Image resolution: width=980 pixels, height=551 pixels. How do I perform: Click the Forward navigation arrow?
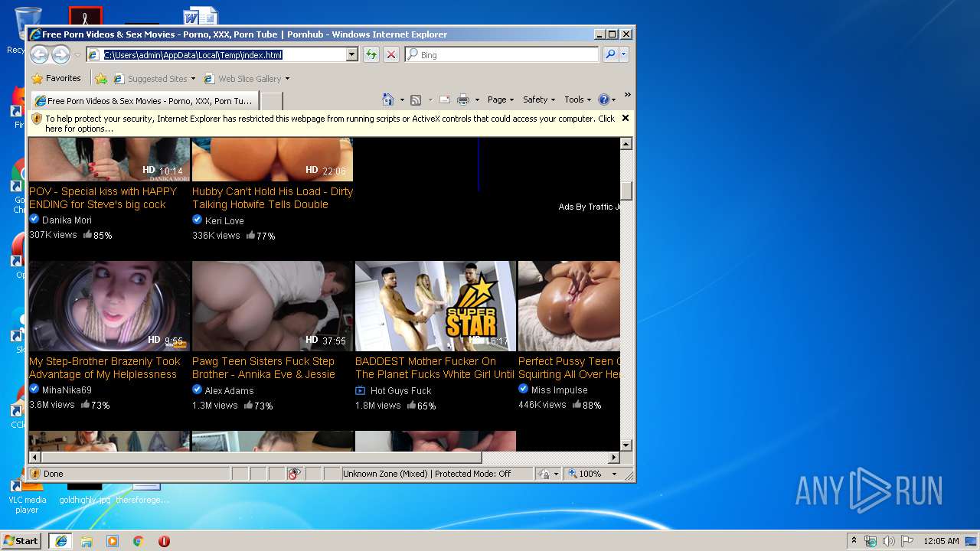pos(60,54)
